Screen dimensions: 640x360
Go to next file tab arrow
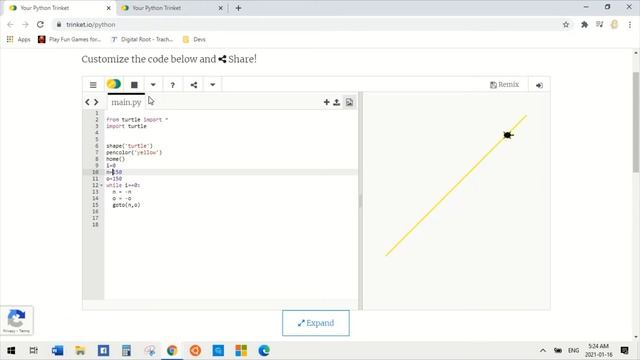click(x=96, y=102)
